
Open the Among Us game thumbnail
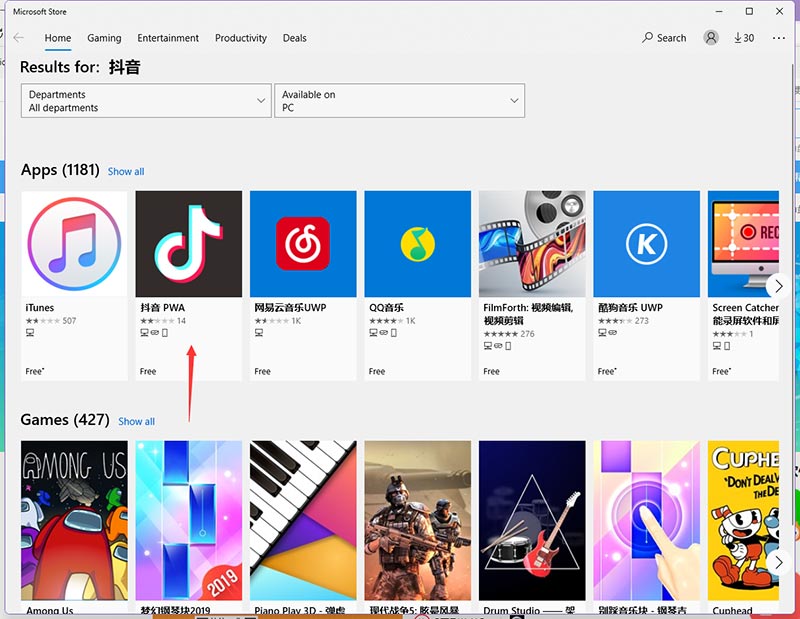(74, 518)
